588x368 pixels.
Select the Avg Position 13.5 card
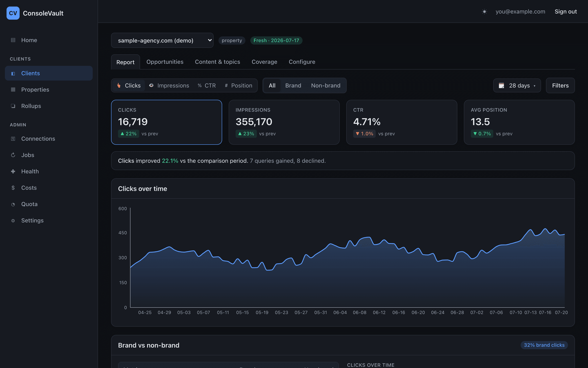click(x=519, y=122)
